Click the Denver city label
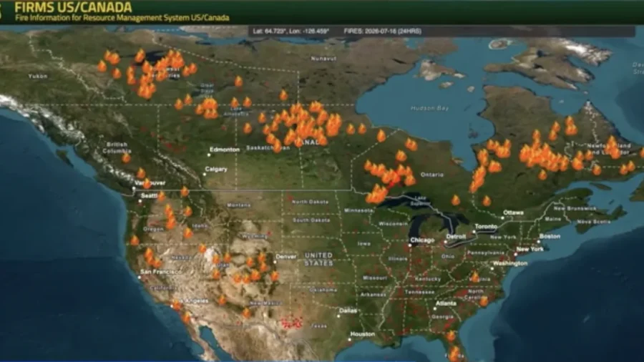Viewport: 644px width, 362px height. tap(286, 257)
